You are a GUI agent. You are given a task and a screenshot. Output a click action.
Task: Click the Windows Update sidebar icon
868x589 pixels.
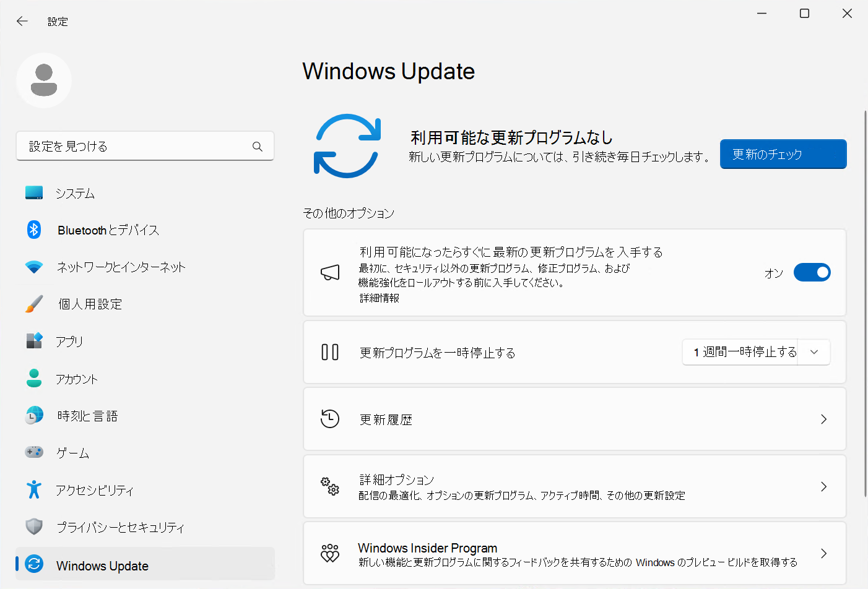click(34, 564)
